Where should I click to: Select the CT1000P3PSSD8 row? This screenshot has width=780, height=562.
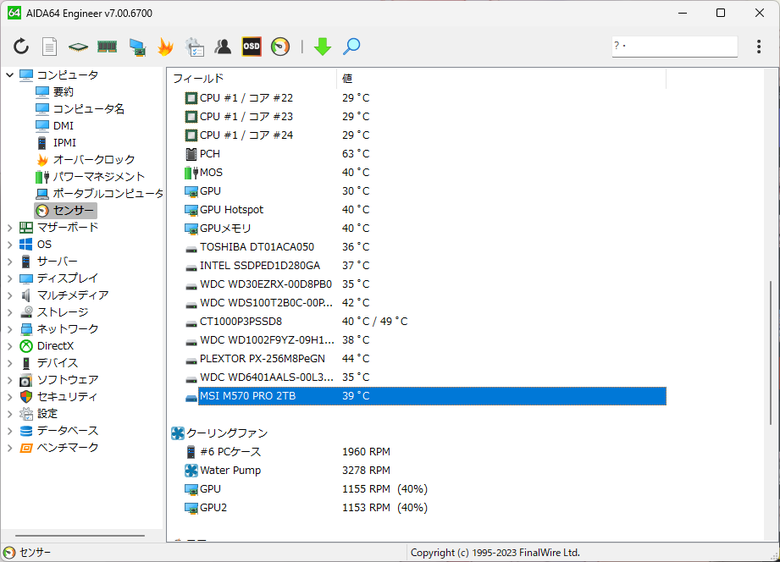point(425,322)
